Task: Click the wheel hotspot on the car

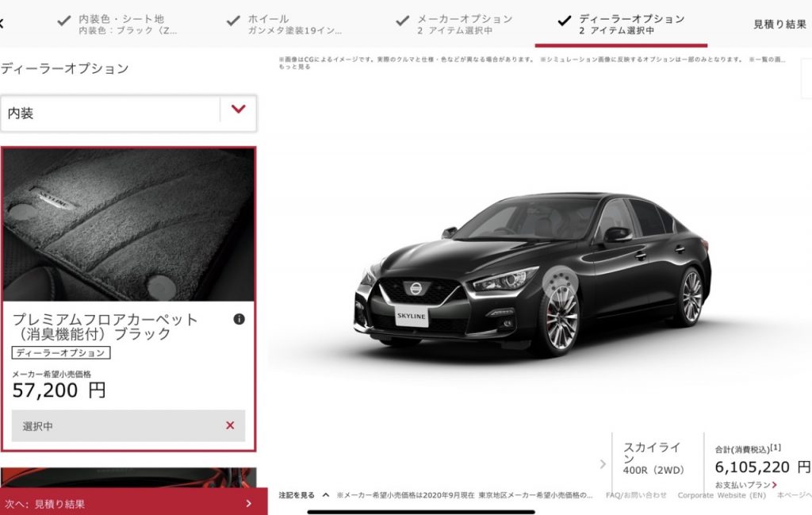Action: coord(560,282)
